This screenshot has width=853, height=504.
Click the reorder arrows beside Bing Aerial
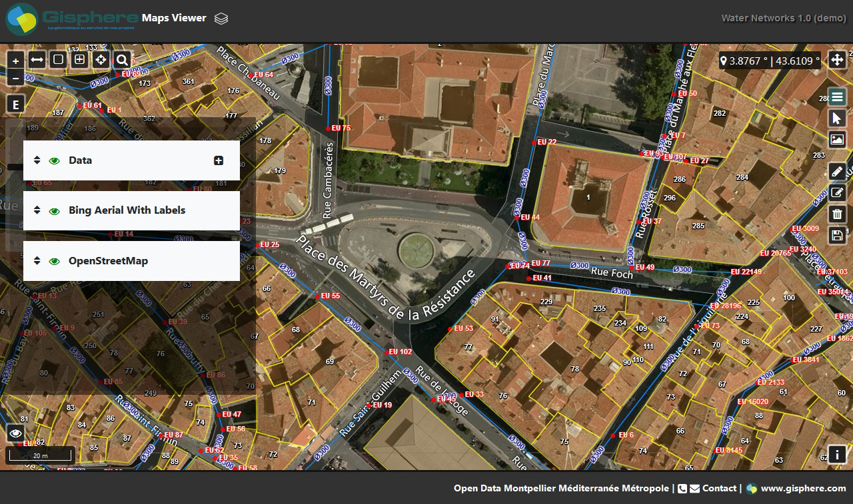coord(37,210)
